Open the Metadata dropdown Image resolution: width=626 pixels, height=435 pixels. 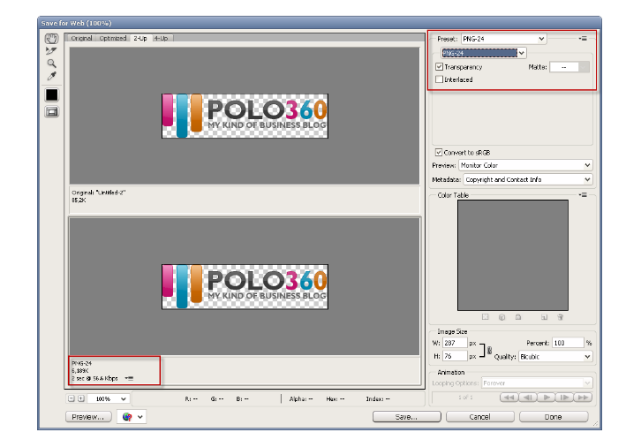tap(527, 179)
